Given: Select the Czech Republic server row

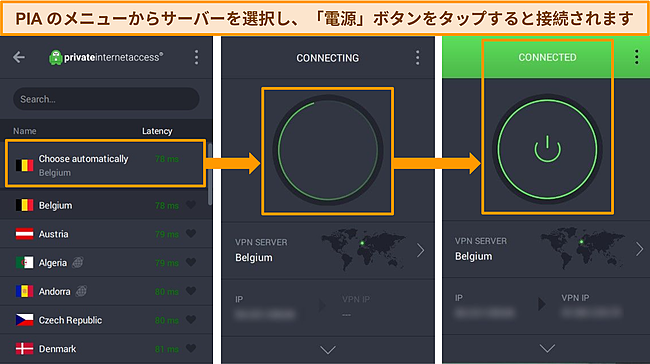Looking at the screenshot, I should point(104,320).
